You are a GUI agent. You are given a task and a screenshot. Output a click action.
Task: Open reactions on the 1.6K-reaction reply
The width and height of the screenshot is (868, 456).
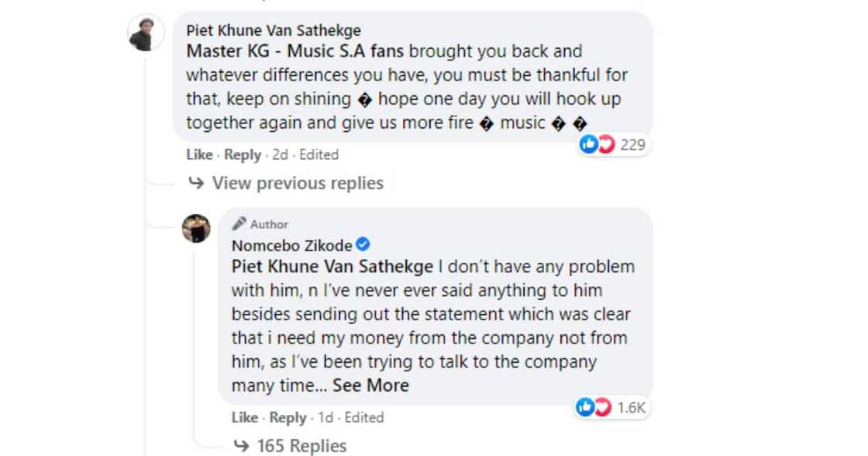click(611, 408)
